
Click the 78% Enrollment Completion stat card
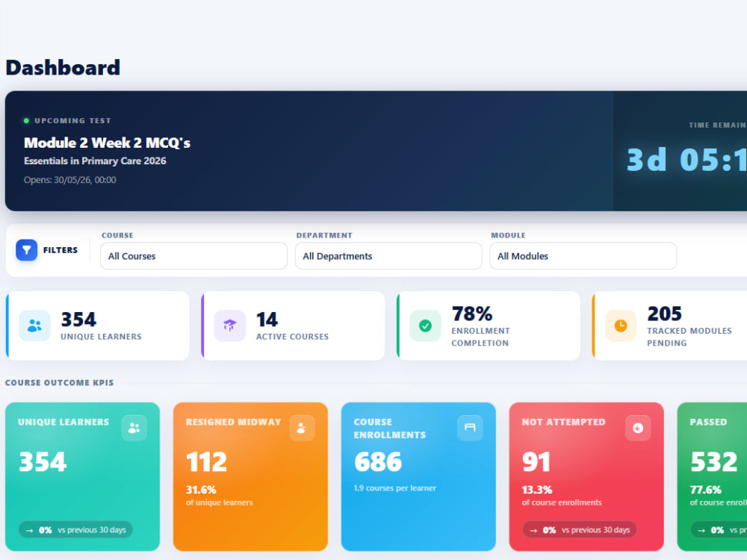pos(489,326)
